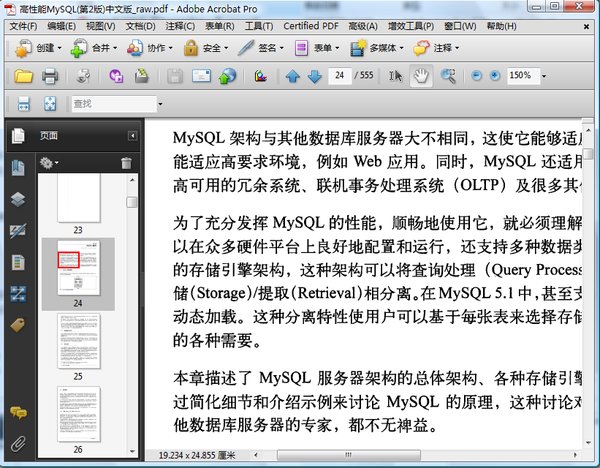Image resolution: width=600 pixels, height=468 pixels.
Task: Click the thumbnail panel vertical scrollbar handle
Action: (x=132, y=202)
